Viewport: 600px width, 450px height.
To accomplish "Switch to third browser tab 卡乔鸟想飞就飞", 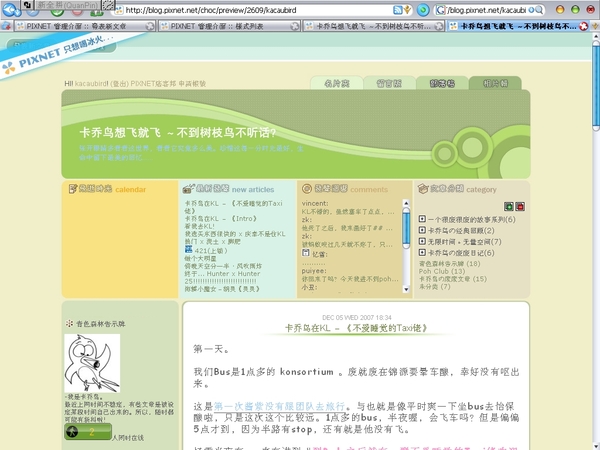I will [x=373, y=26].
